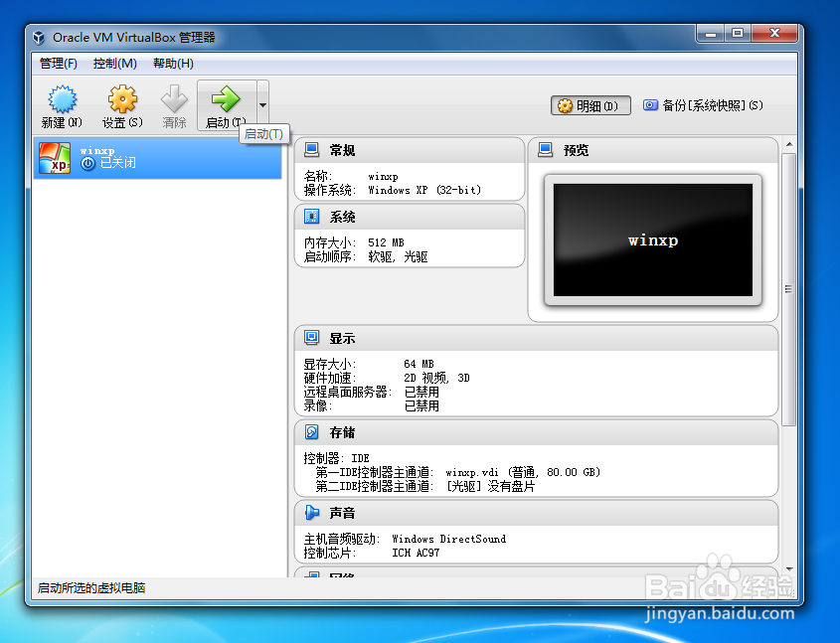Click the 2D 视频, 3D acceleration value

tap(436, 378)
